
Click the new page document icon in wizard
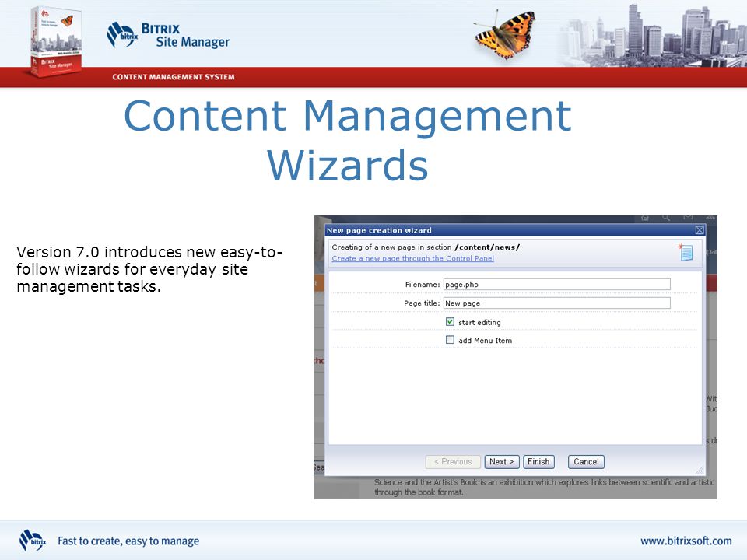(x=686, y=252)
